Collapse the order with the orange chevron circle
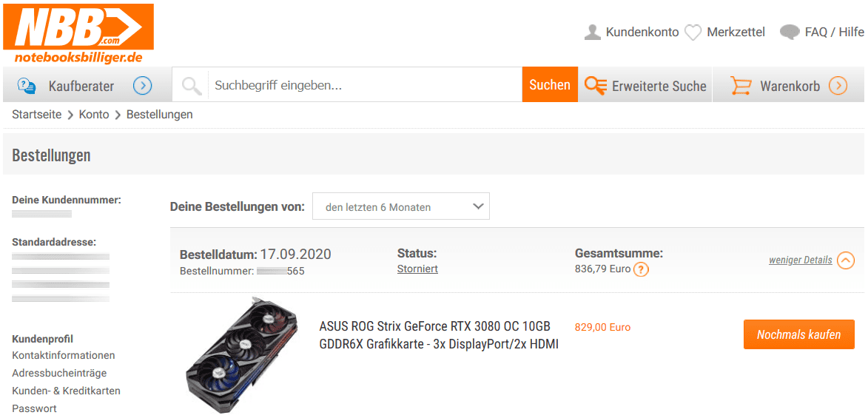This screenshot has height=418, width=868. 845,260
